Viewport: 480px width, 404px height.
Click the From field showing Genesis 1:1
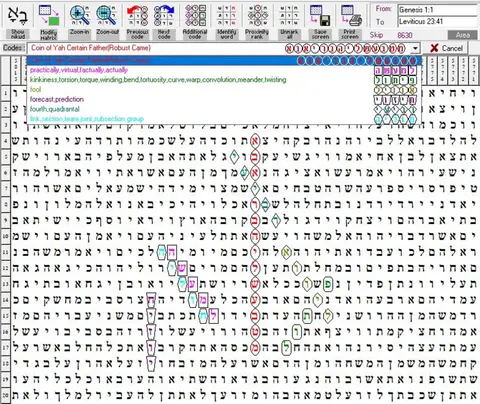tap(438, 10)
